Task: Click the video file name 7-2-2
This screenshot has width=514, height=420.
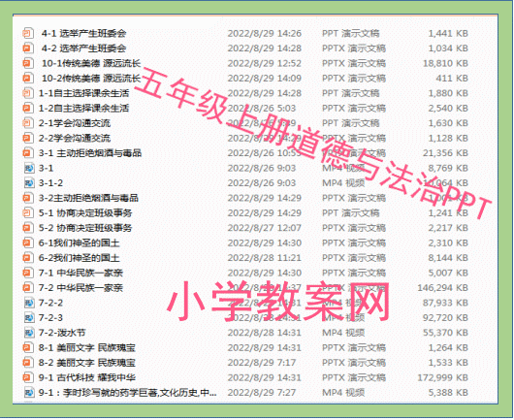Action: coord(50,303)
